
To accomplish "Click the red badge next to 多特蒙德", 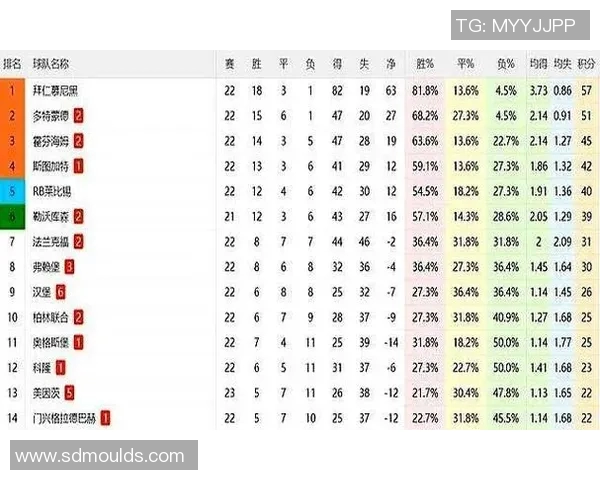I will point(78,116).
